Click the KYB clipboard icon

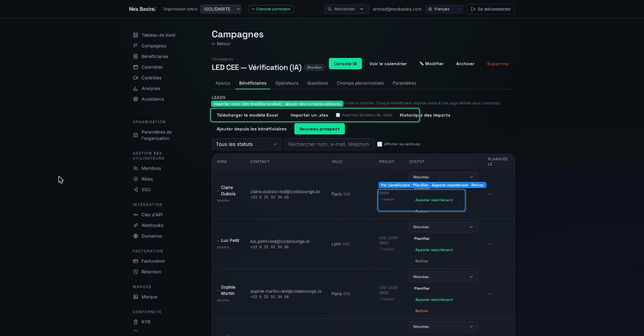136,322
